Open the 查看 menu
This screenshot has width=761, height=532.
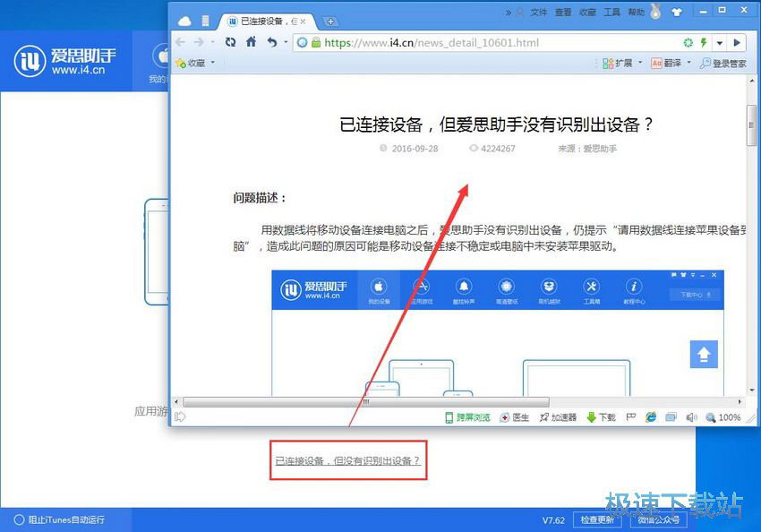coord(563,13)
